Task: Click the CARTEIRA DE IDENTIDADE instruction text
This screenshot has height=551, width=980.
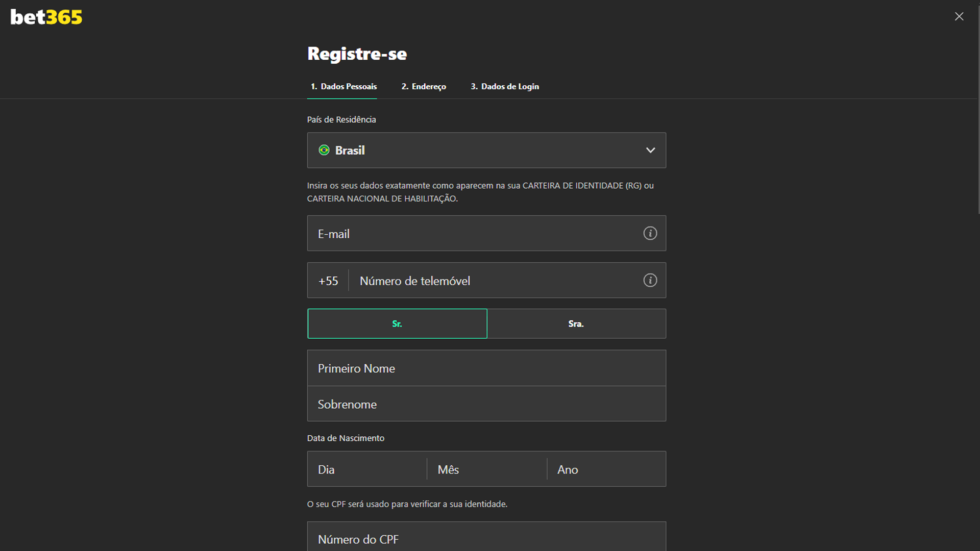Action: (480, 192)
